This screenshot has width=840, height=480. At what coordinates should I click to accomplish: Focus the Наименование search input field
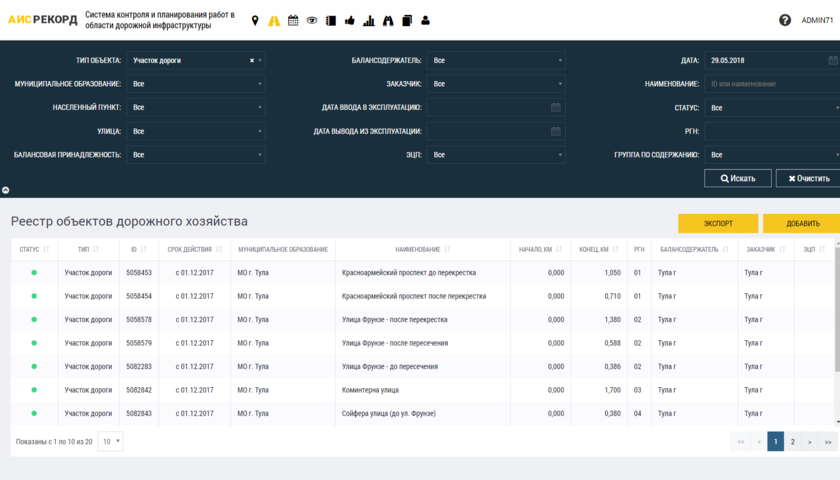[770, 84]
